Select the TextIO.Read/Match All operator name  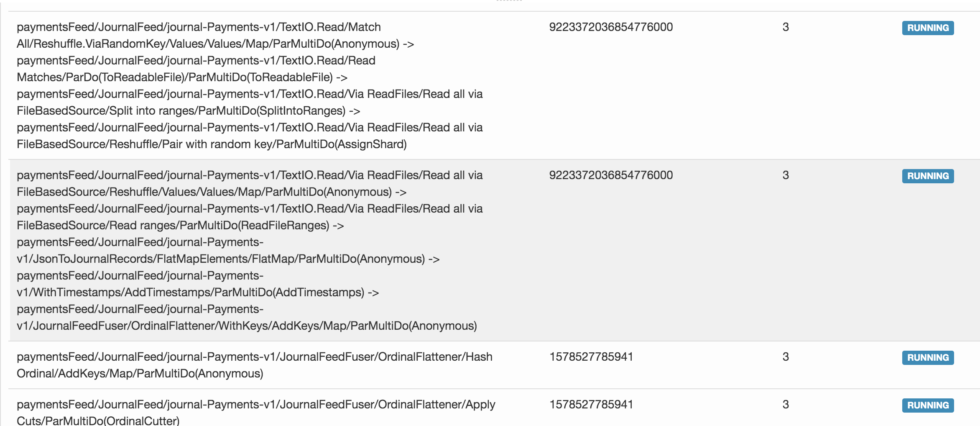click(x=199, y=27)
